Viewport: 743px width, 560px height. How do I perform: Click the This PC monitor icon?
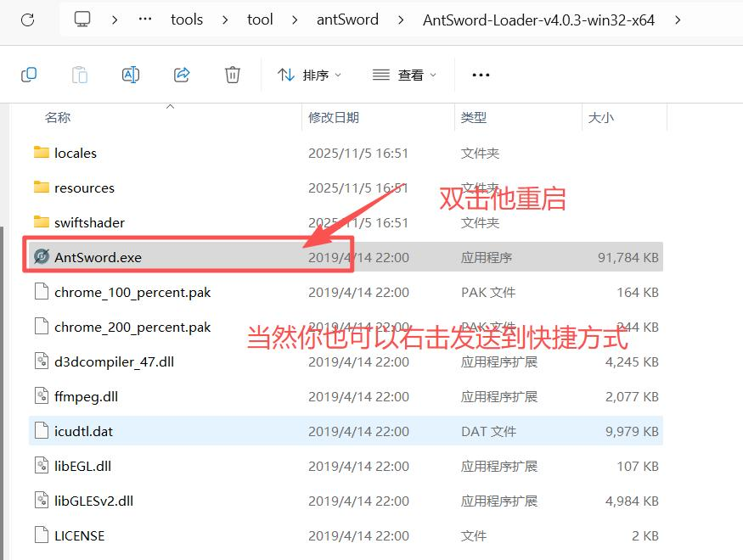click(x=82, y=20)
